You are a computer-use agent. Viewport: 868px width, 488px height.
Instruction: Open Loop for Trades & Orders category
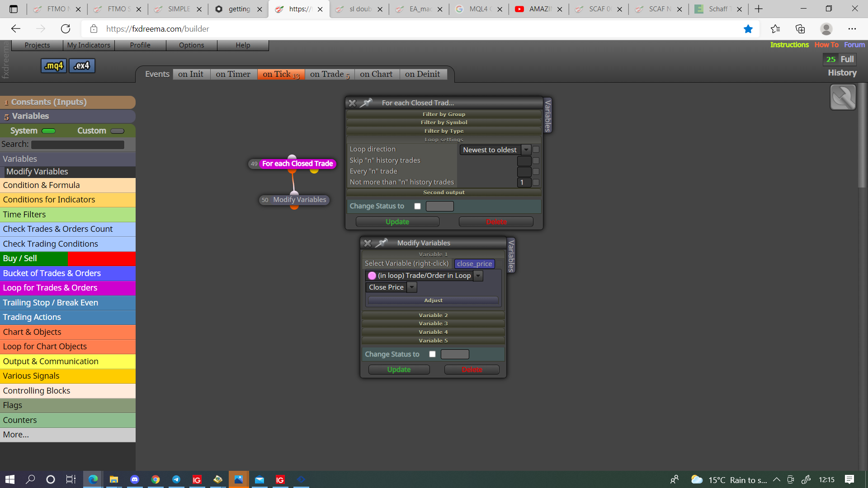click(68, 288)
